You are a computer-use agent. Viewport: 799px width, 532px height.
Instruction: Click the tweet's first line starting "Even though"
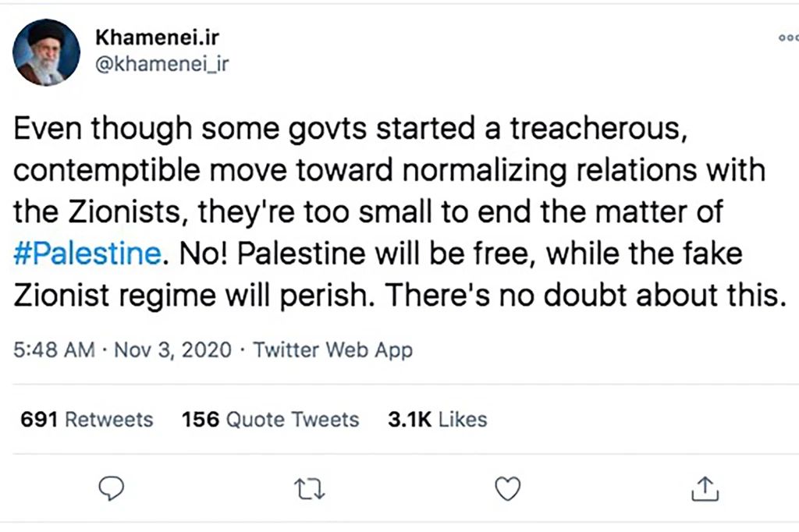(350, 130)
